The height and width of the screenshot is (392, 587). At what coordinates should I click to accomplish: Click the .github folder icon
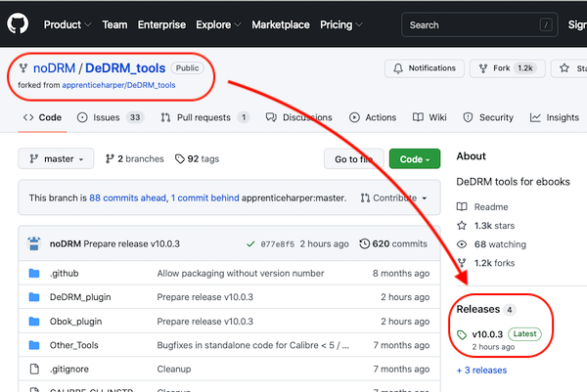pyautogui.click(x=34, y=274)
